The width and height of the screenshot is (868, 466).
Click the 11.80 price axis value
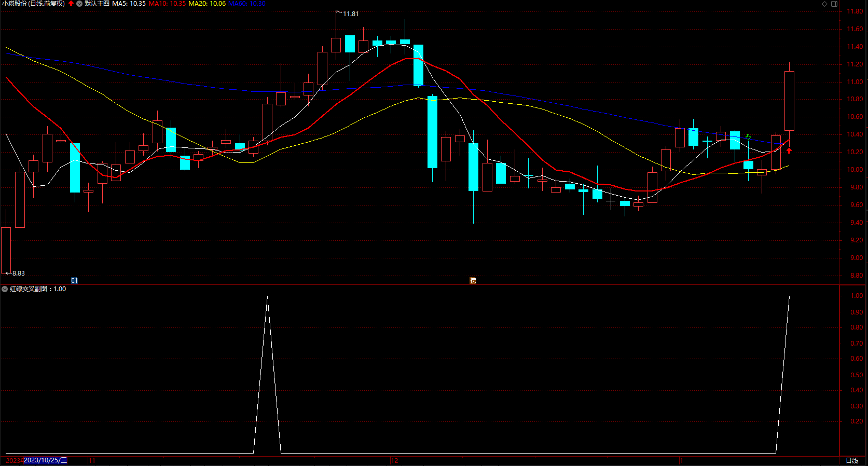click(855, 11)
